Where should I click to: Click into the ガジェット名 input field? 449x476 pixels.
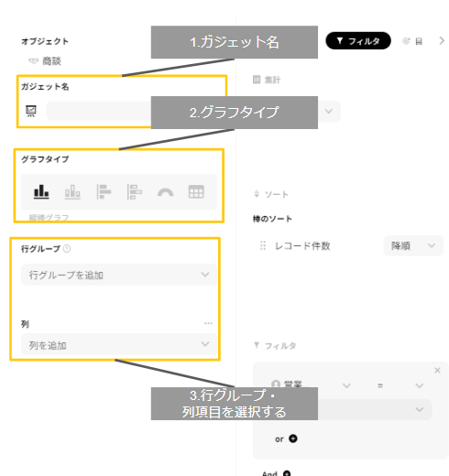point(99,111)
